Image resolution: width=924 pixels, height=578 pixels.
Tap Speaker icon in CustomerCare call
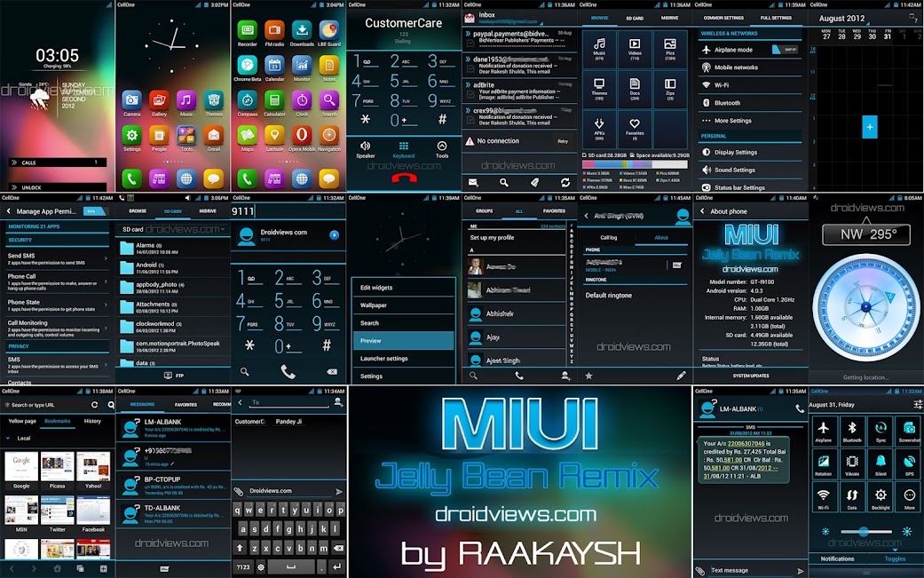pyautogui.click(x=366, y=146)
